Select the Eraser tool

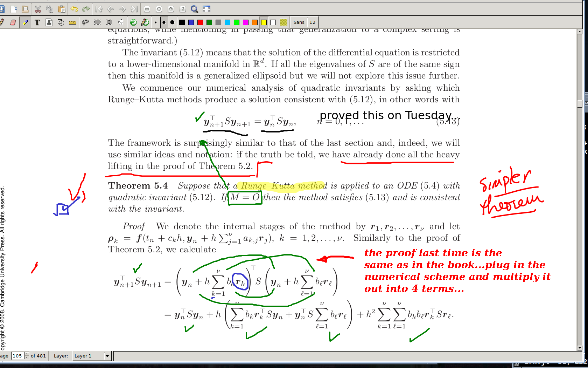click(x=13, y=22)
